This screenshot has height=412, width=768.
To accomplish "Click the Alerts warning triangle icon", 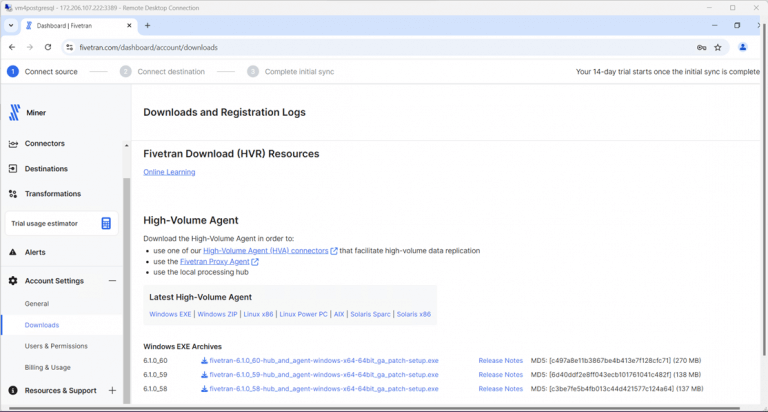I will coord(13,252).
